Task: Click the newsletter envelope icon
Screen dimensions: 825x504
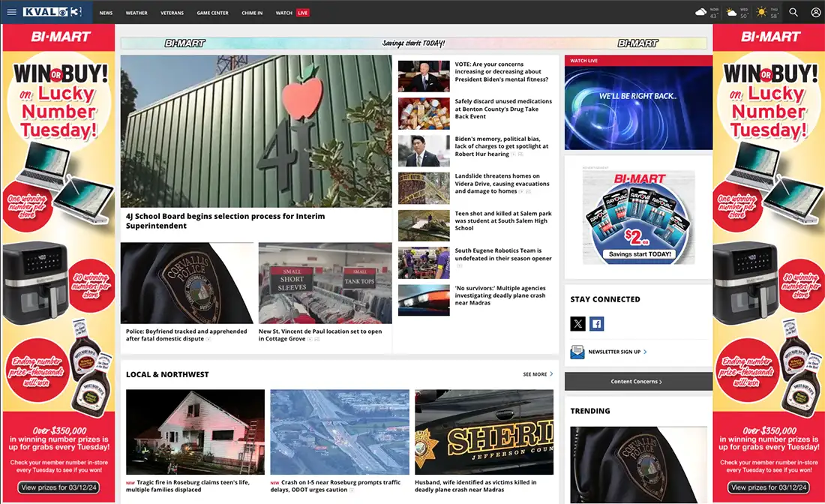Action: click(577, 352)
